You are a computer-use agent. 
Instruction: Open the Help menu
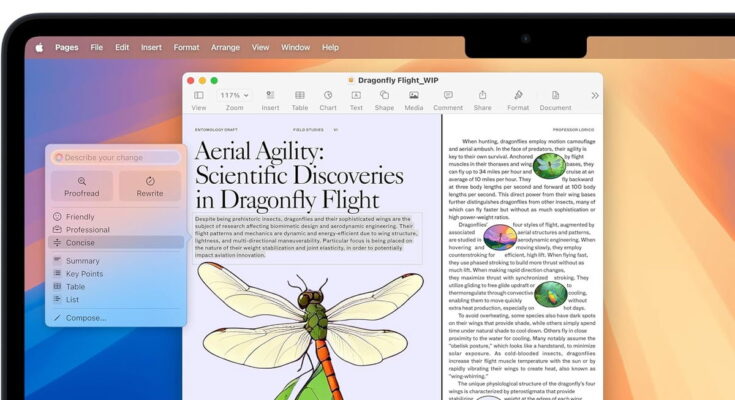click(330, 47)
